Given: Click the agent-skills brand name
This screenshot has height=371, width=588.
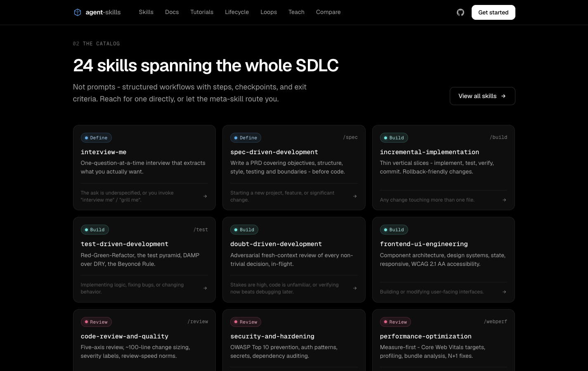Looking at the screenshot, I should coord(103,12).
